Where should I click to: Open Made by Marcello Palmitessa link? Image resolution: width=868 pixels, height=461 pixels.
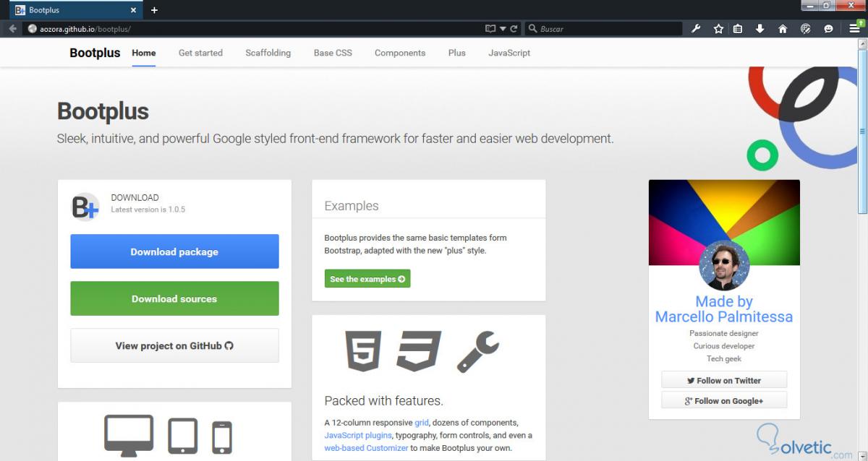click(x=724, y=309)
